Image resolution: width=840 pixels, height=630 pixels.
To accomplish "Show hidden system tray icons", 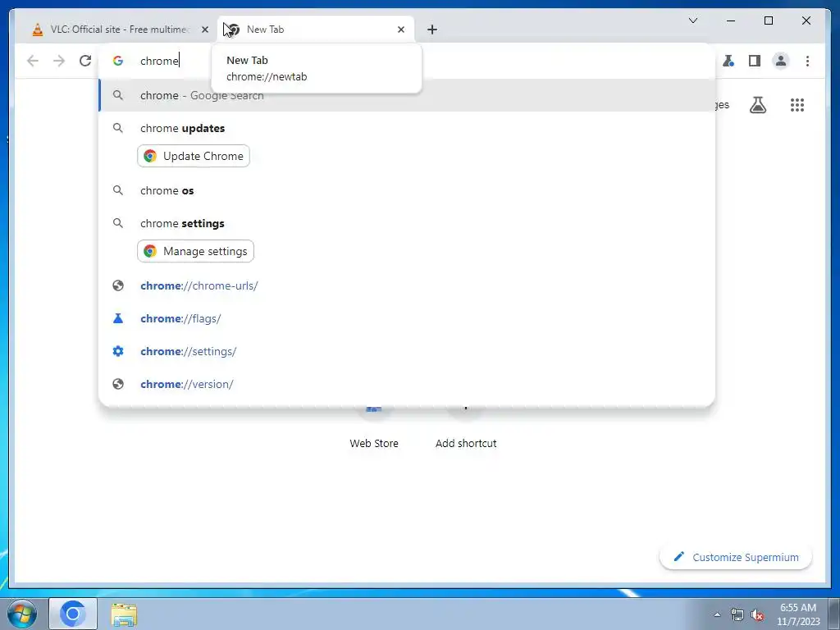I will 717,614.
